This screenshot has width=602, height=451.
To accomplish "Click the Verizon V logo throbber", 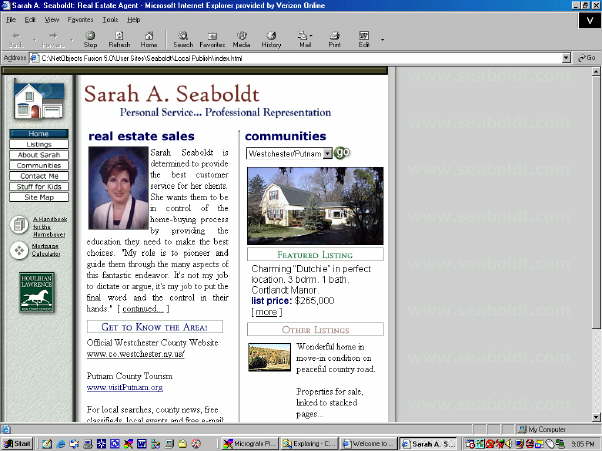I will (589, 21).
